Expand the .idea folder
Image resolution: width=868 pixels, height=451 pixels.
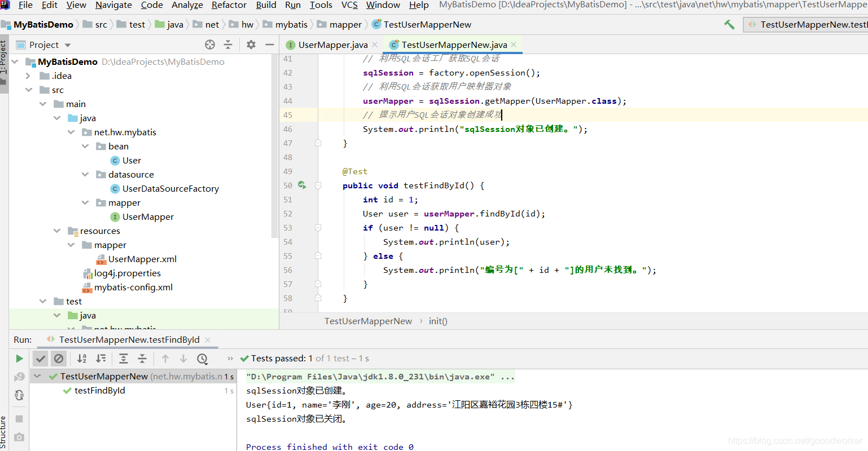click(28, 76)
